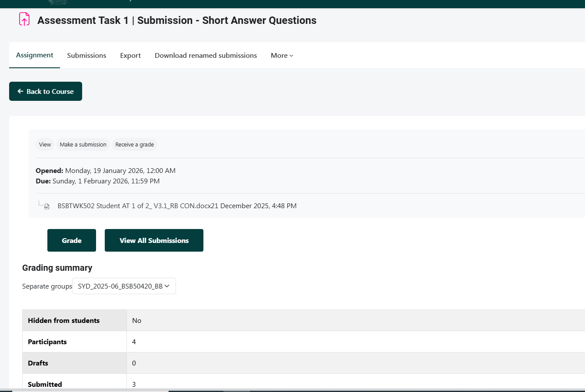Select Download renamed submissions tab

(x=206, y=56)
